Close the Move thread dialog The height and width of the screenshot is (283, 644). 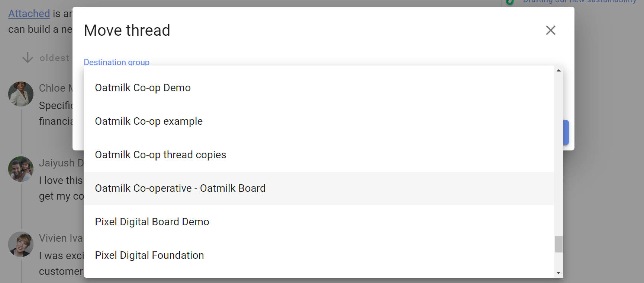click(551, 30)
